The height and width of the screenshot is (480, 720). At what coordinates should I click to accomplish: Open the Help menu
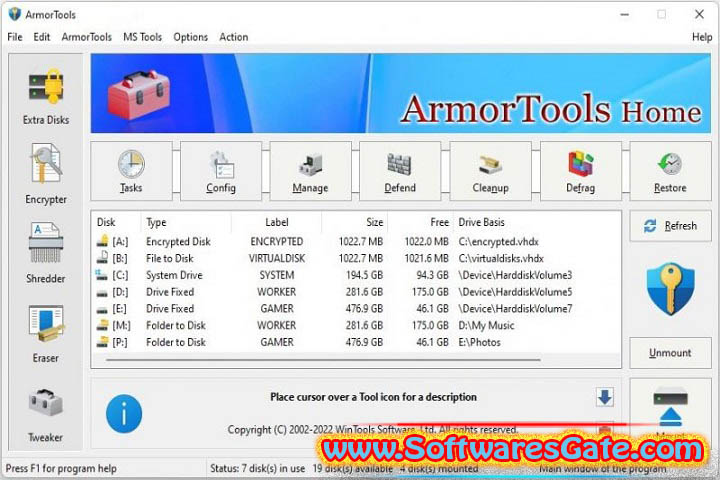pyautogui.click(x=702, y=37)
